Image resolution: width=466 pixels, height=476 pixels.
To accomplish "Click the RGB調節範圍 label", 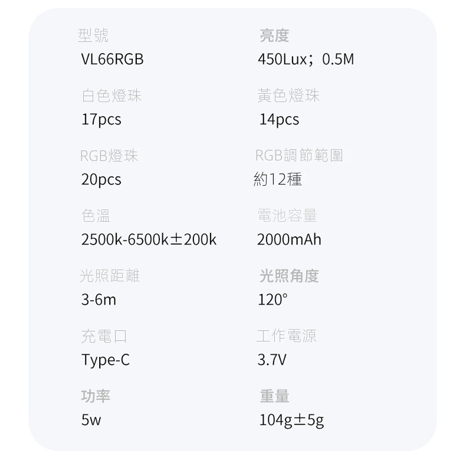I will pos(299,156).
